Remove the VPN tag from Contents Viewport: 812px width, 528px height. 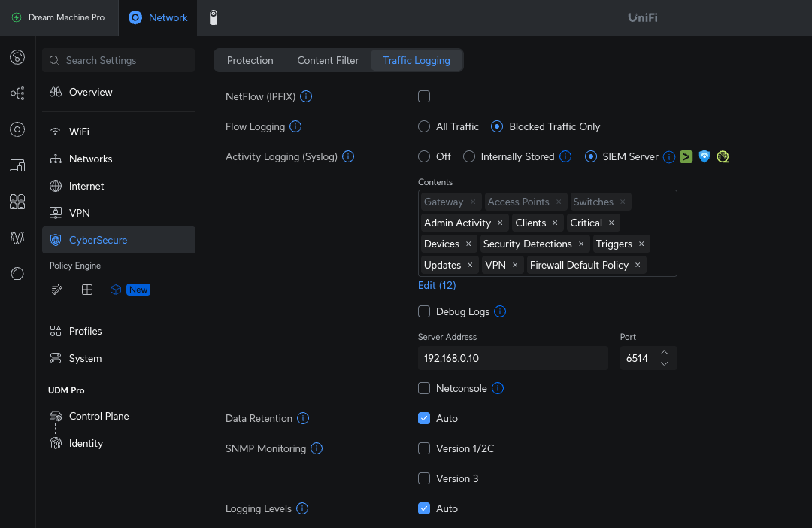517,265
